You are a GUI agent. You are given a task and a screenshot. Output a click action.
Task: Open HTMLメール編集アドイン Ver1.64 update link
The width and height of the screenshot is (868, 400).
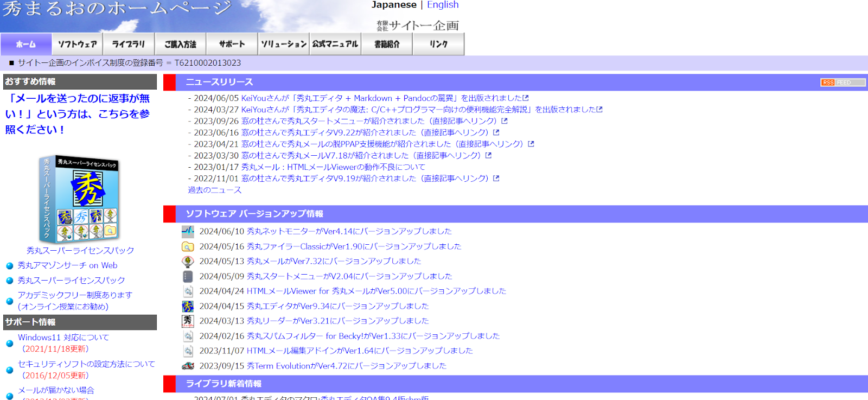[x=360, y=351]
